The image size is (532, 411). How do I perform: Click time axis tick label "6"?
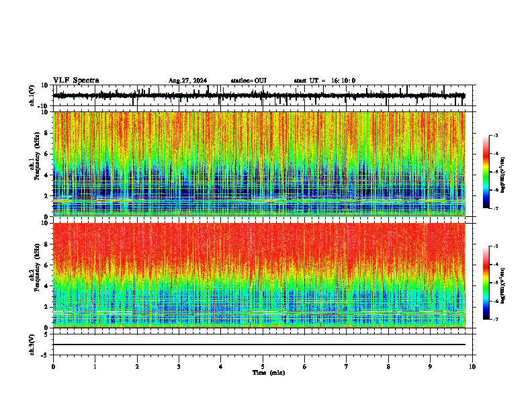pyautogui.click(x=304, y=367)
